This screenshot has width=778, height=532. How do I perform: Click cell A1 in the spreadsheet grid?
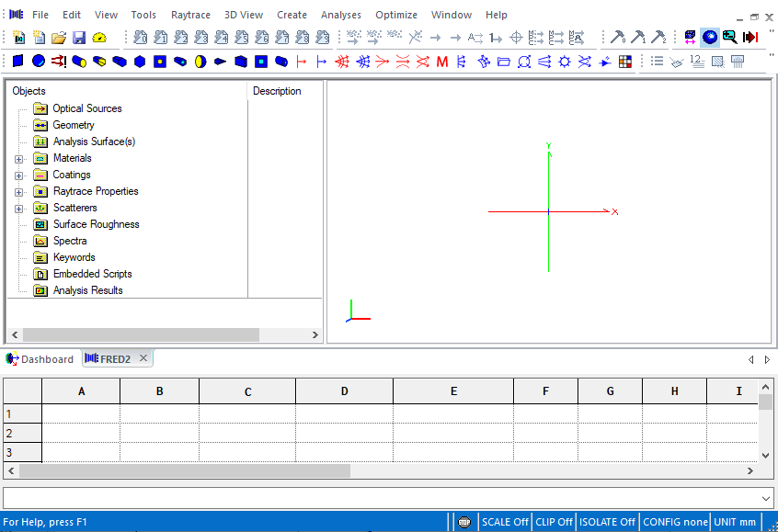pos(81,413)
